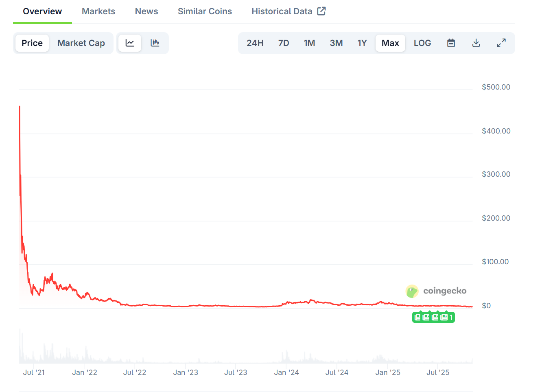Viewport: 542px width, 392px height.
Task: View the Similar Coins tab
Action: tap(205, 11)
